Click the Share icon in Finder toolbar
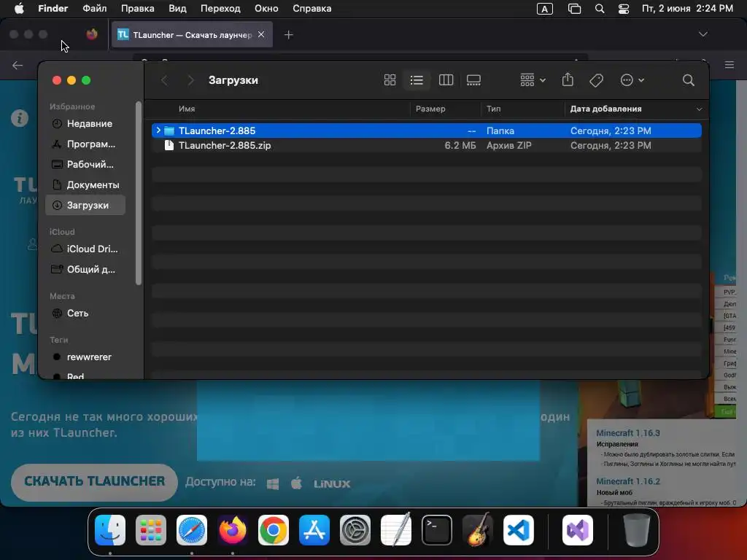 (x=568, y=79)
